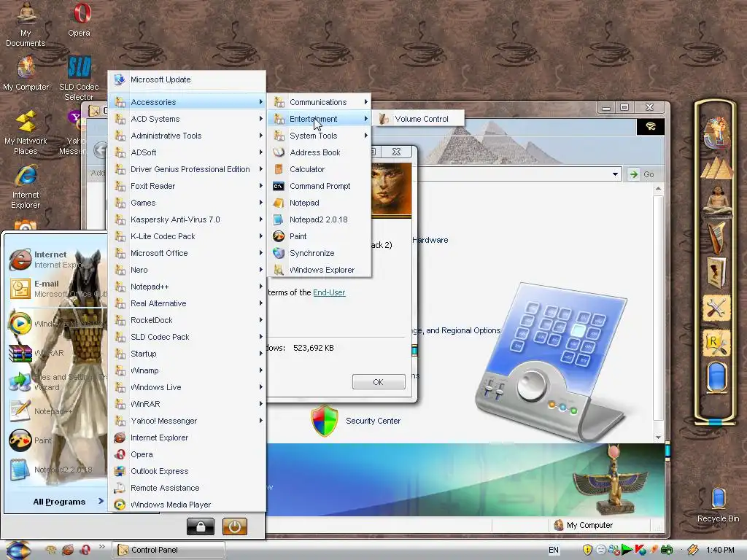Open Remote Assistance from All Programs
The image size is (747, 560).
pyautogui.click(x=187, y=488)
